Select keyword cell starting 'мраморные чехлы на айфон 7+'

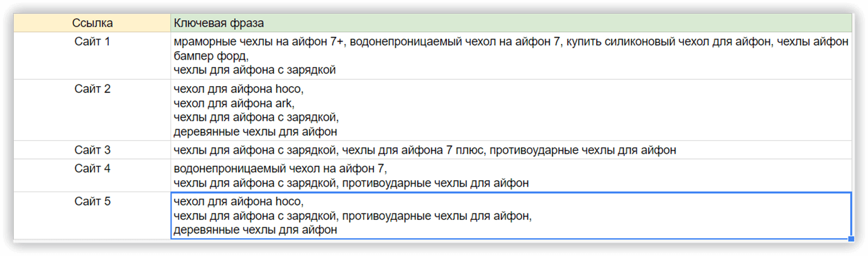click(x=511, y=56)
